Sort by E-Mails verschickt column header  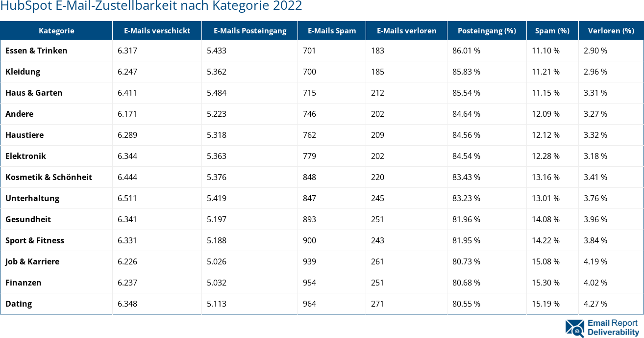157,30
